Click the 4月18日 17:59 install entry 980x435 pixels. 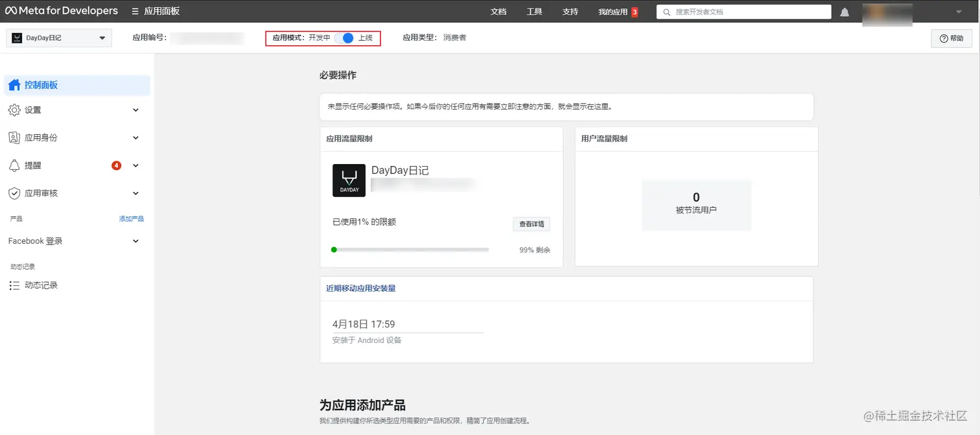click(364, 324)
